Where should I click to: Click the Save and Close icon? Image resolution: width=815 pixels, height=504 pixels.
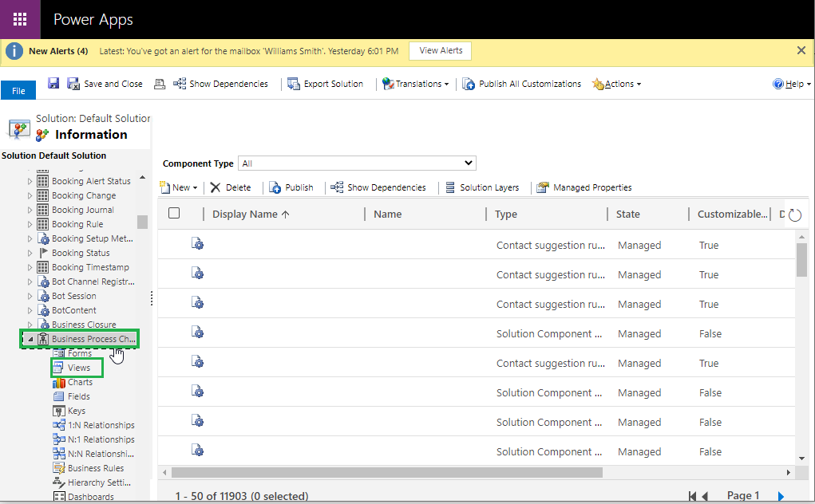point(73,84)
